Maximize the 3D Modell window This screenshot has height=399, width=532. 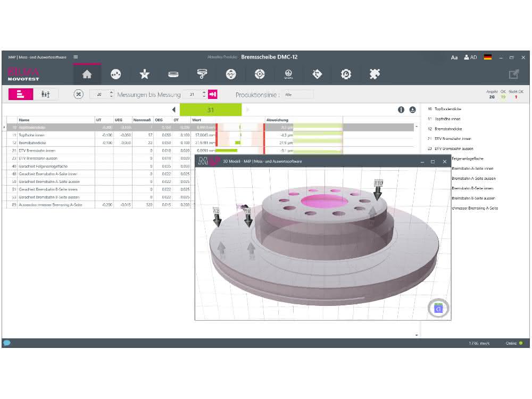tap(433, 162)
